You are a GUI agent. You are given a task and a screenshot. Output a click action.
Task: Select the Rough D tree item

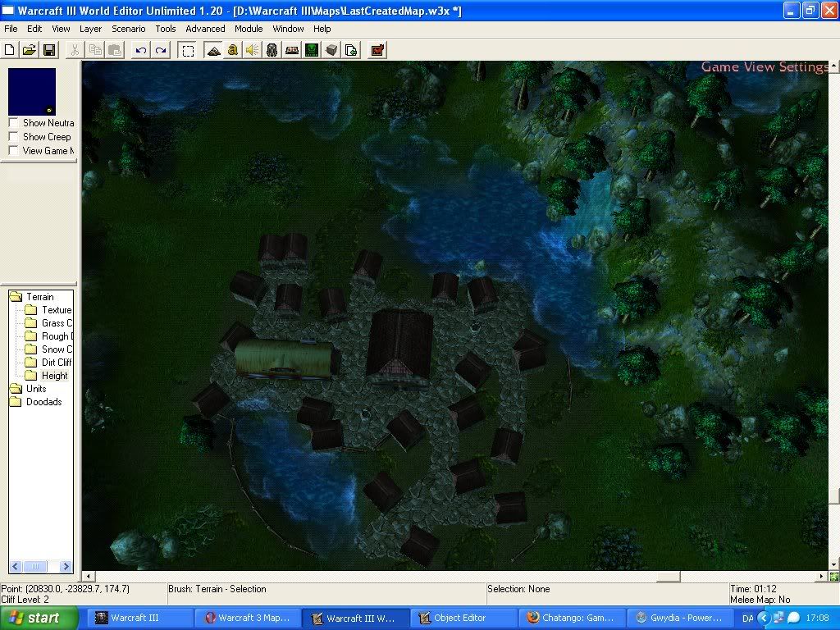[57, 336]
